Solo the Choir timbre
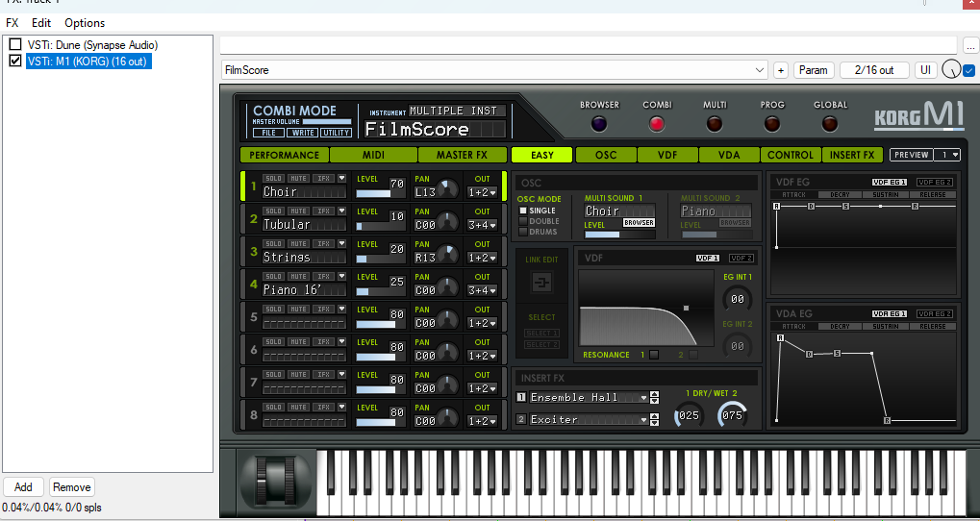Viewport: 980px width, 521px height. tap(274, 178)
